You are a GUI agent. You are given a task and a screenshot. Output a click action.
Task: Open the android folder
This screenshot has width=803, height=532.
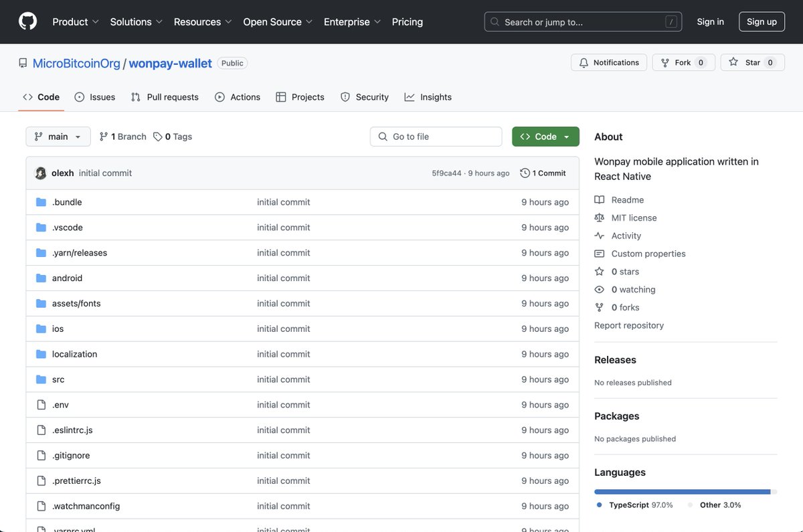pyautogui.click(x=67, y=278)
